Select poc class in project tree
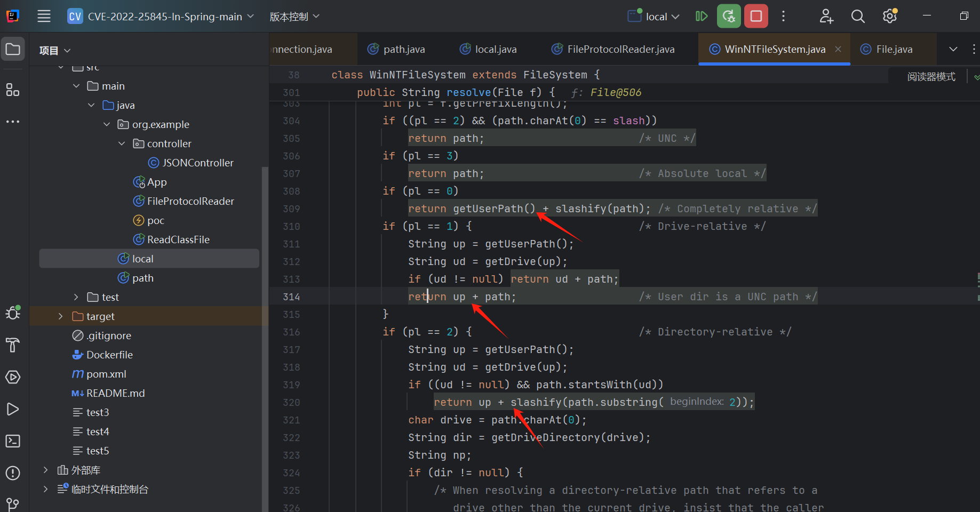Image resolution: width=980 pixels, height=512 pixels. tap(148, 220)
